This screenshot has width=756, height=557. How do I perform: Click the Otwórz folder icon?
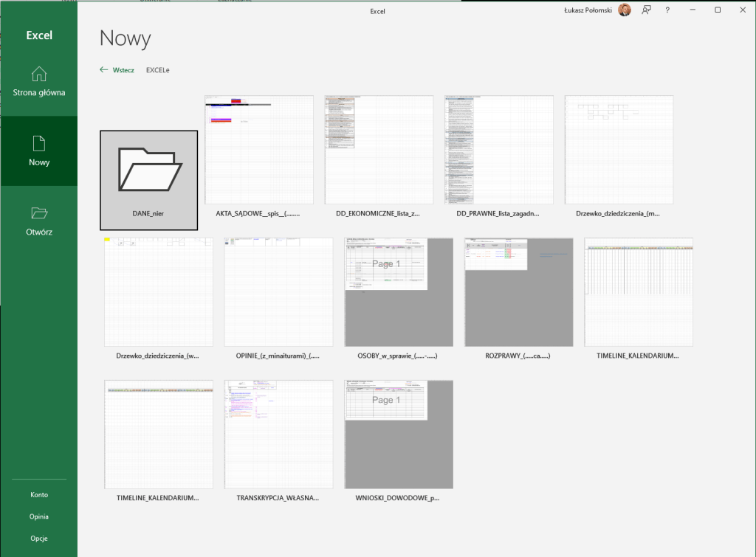[x=39, y=213]
